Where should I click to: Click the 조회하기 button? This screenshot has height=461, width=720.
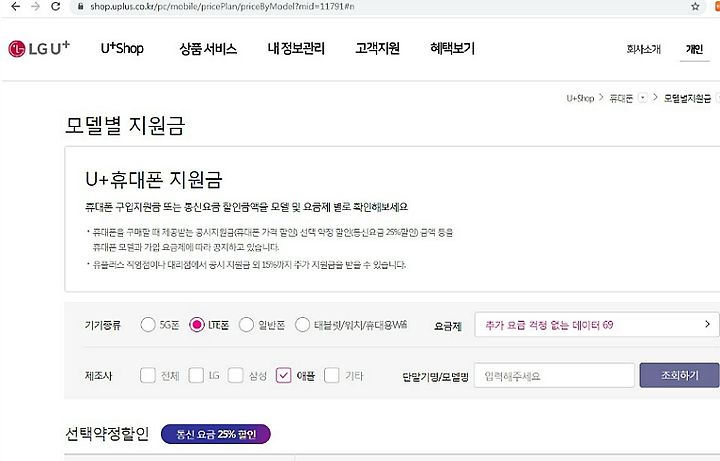point(680,376)
